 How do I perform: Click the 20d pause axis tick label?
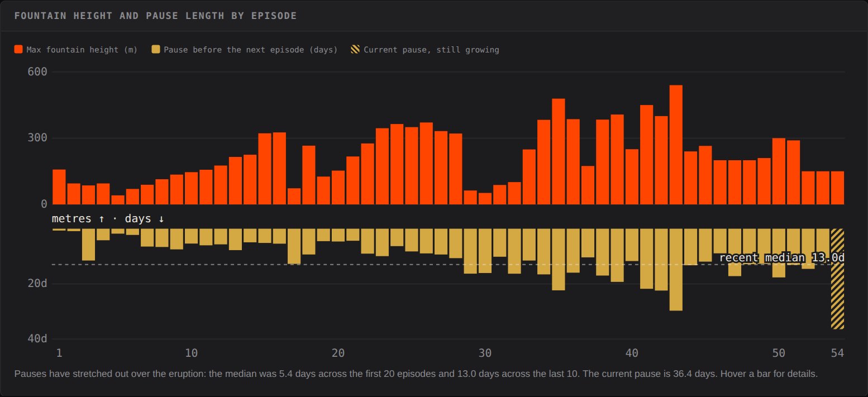coord(37,284)
